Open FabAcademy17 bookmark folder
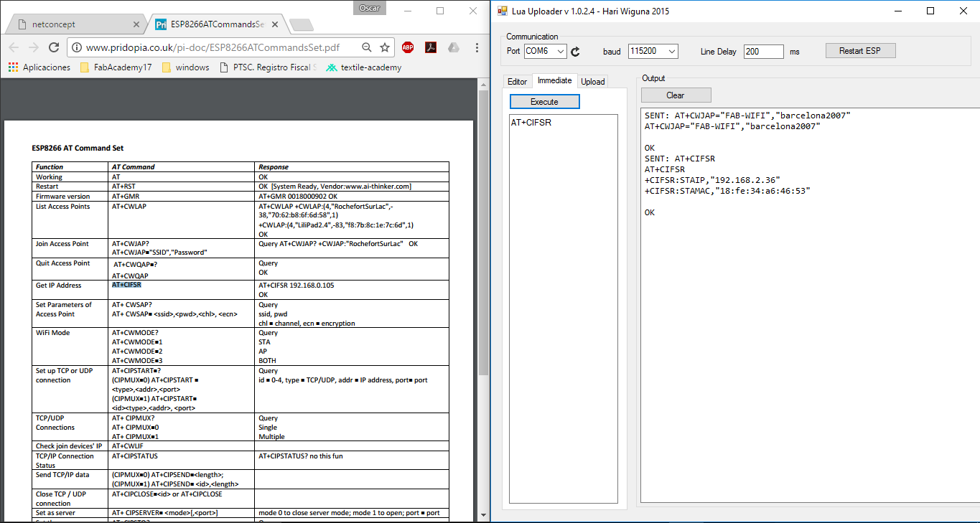980x523 pixels. pos(116,67)
